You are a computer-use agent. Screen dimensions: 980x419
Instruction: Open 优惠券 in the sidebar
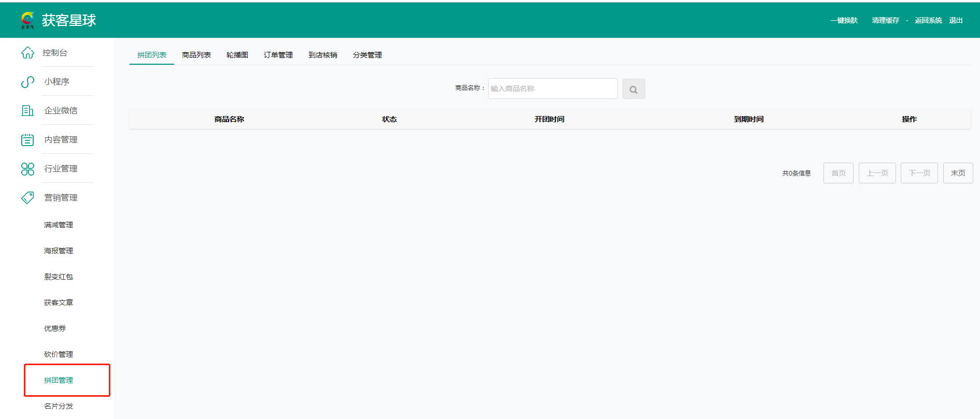[x=55, y=328]
